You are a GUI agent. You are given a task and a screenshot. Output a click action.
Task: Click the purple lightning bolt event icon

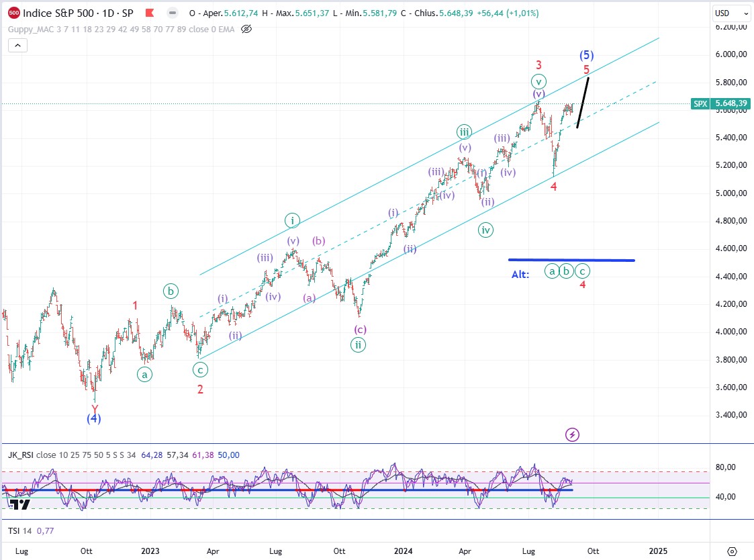[x=572, y=435]
